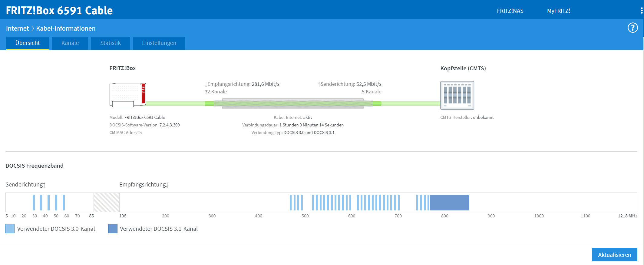
Task: Open the MyFRITZ! link
Action: pos(559,11)
